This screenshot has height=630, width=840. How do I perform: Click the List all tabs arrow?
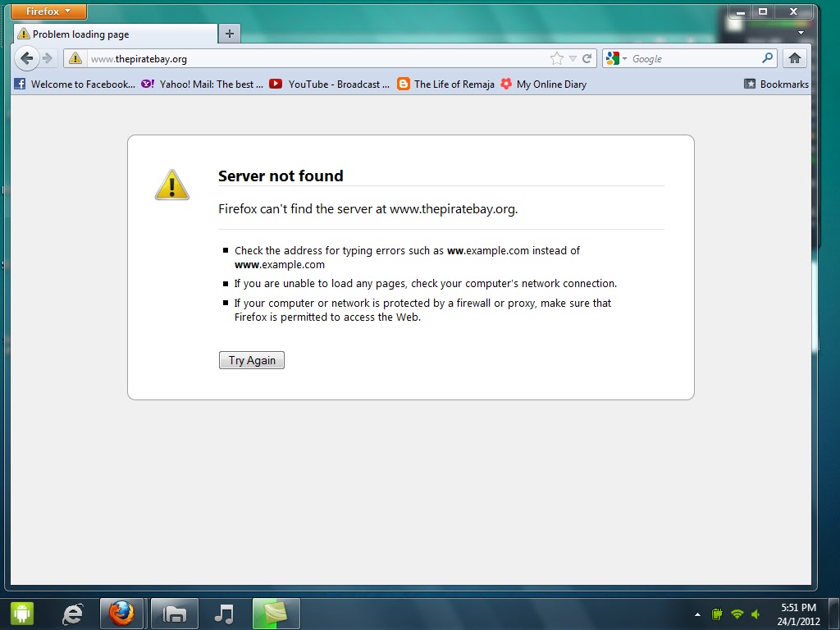[801, 33]
